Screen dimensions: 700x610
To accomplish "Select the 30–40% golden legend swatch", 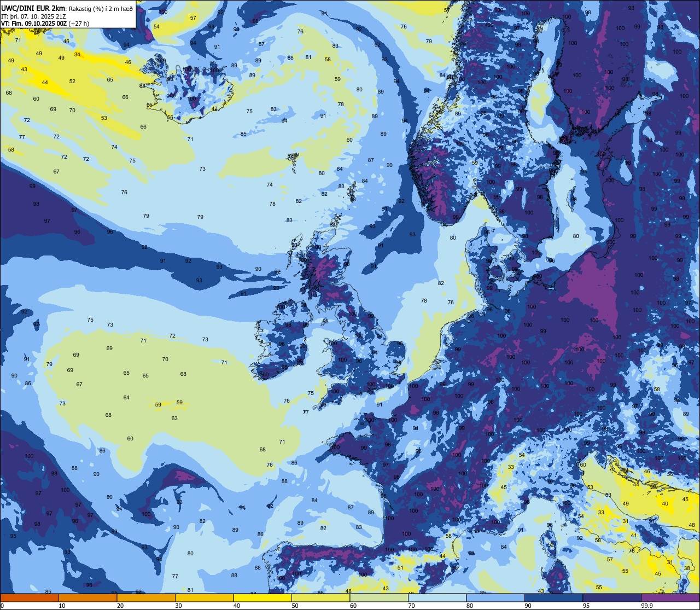I will 204,597.
